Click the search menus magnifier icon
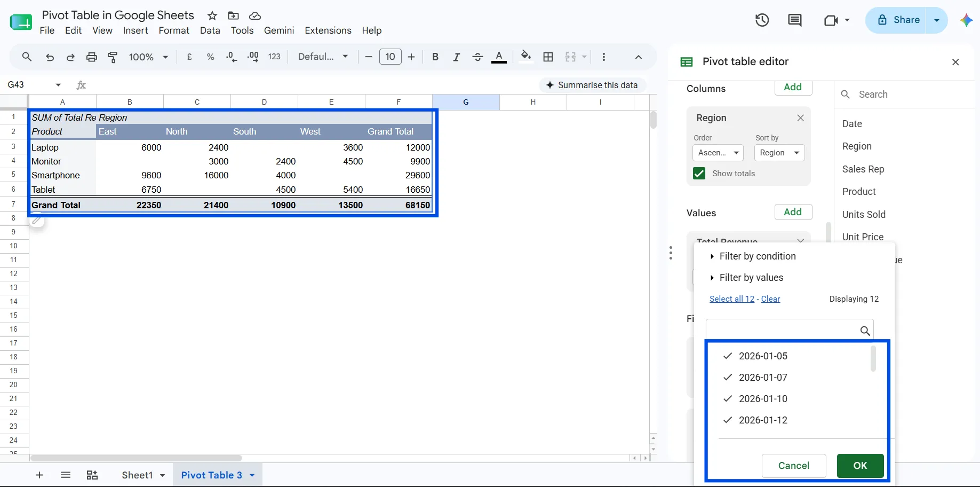980x487 pixels. coord(27,57)
